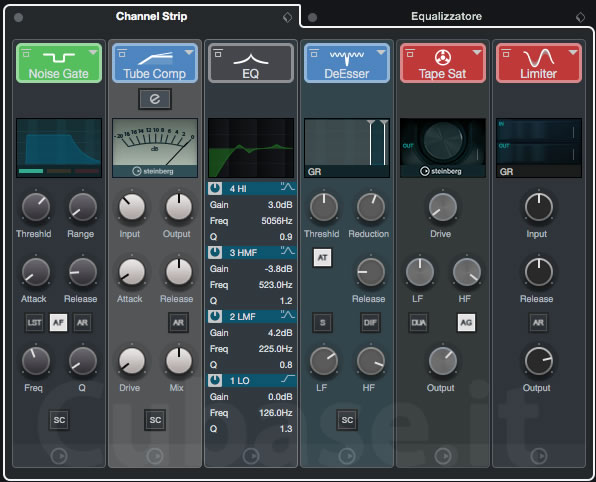The height and width of the screenshot is (482, 596).
Task: Change the 2 LMF band filter type icon
Action: coord(288,314)
